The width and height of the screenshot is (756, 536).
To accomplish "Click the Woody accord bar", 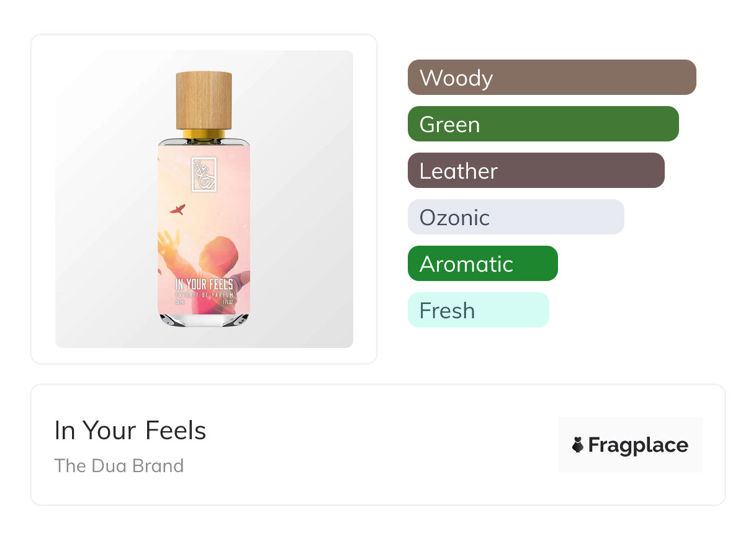I will (x=551, y=78).
